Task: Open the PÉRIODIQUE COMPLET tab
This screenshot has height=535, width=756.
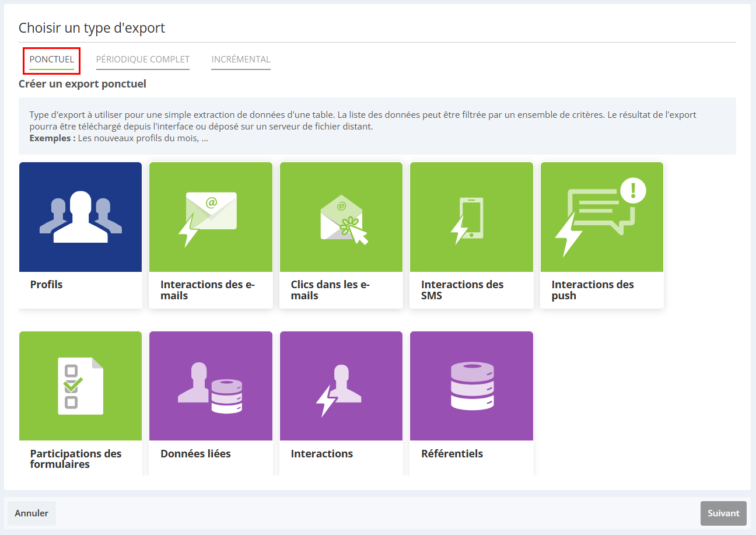Action: pos(143,60)
